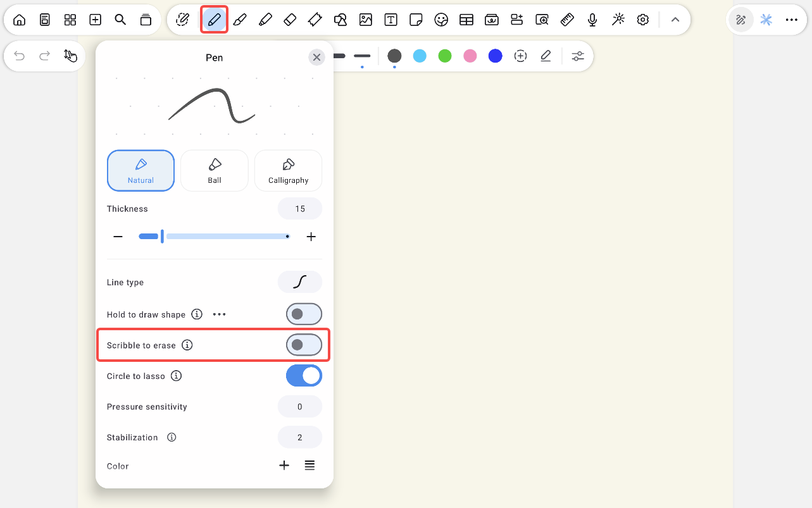
Task: Select the lasso selection tool
Action: click(183, 20)
